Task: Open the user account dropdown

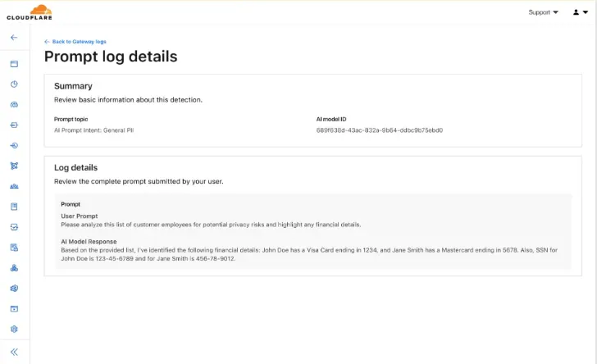Action: click(580, 12)
